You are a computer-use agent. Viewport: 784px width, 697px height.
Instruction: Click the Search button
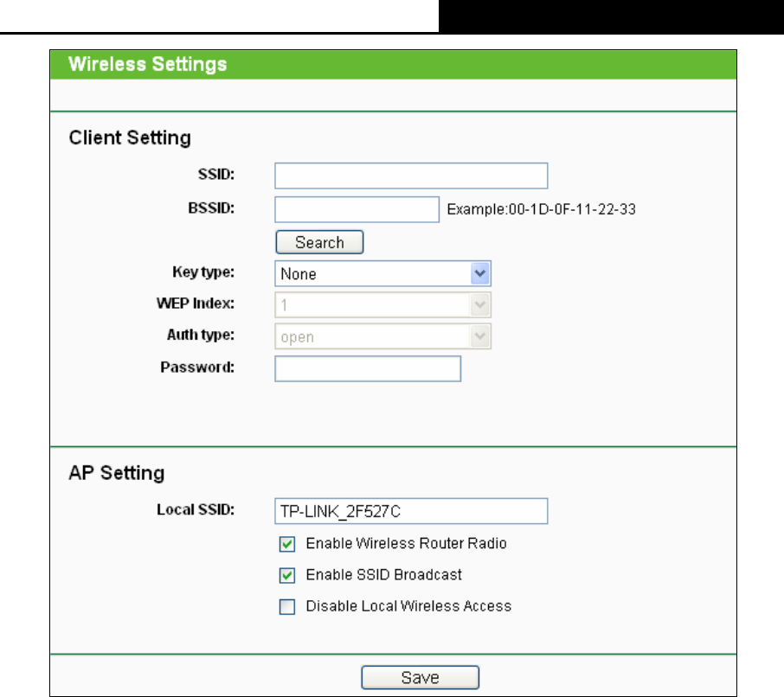click(x=319, y=242)
